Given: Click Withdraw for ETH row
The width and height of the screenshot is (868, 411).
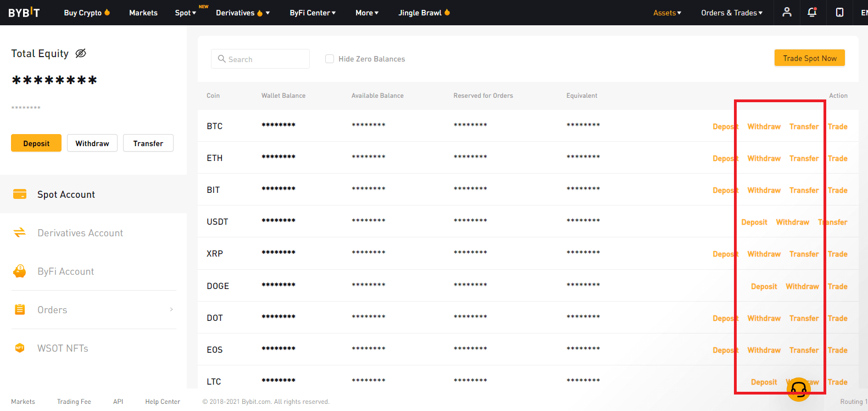Looking at the screenshot, I should [764, 158].
